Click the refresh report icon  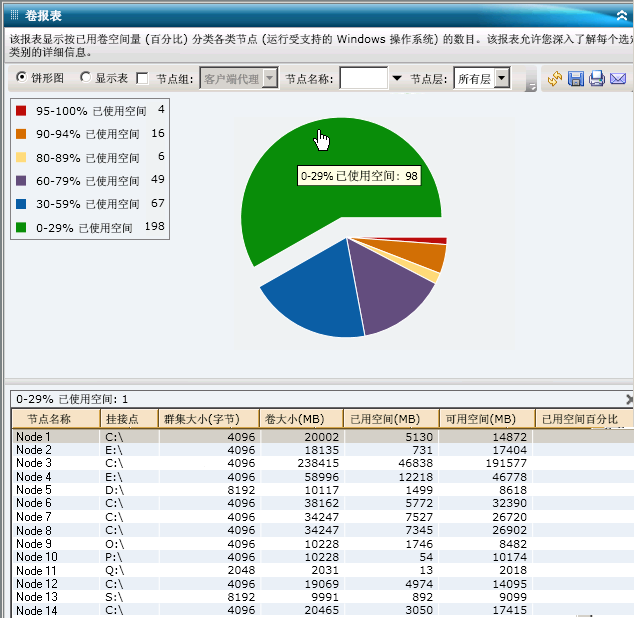[555, 79]
